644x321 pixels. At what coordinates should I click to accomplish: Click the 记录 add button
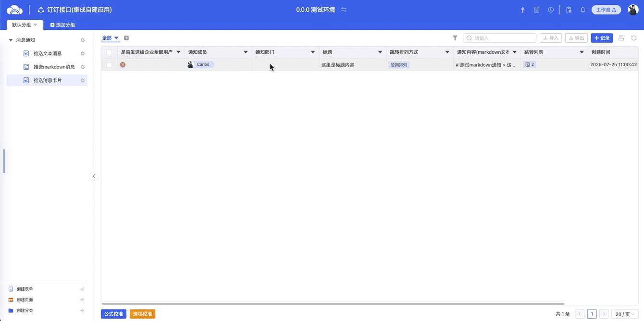[602, 38]
